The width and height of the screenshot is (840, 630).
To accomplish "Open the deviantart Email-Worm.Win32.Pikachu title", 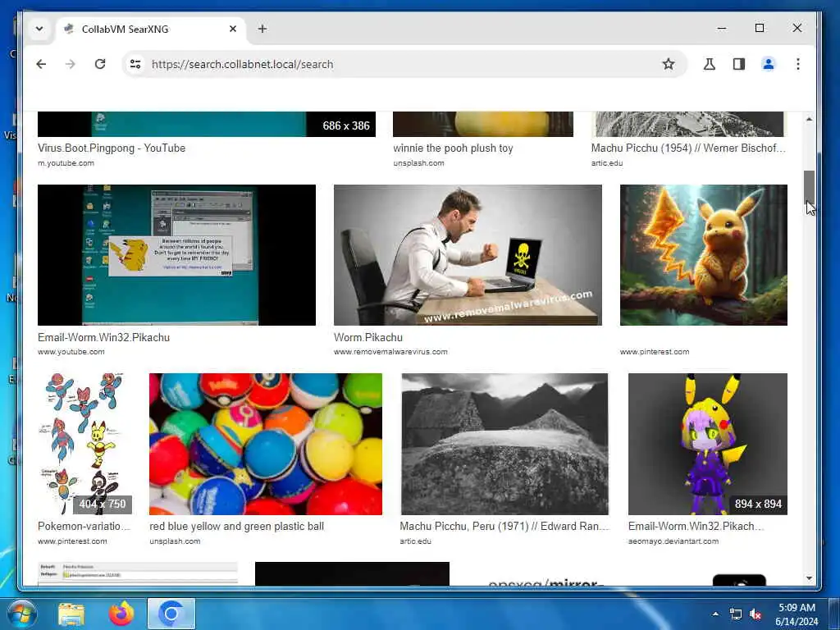I will (x=696, y=526).
